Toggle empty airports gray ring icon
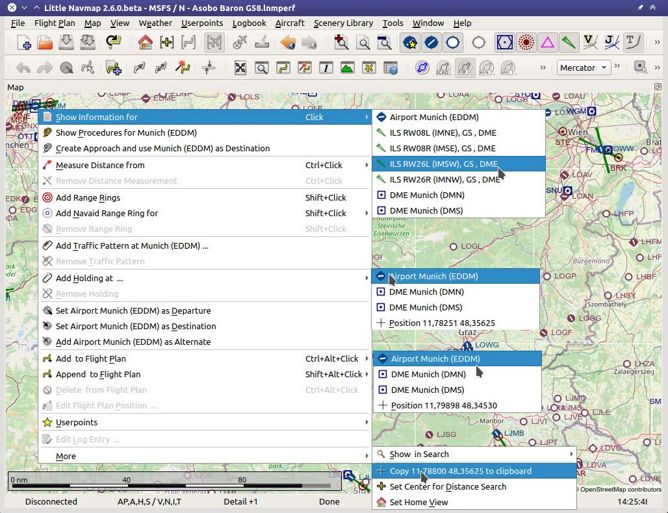668x513 pixels. (479, 43)
